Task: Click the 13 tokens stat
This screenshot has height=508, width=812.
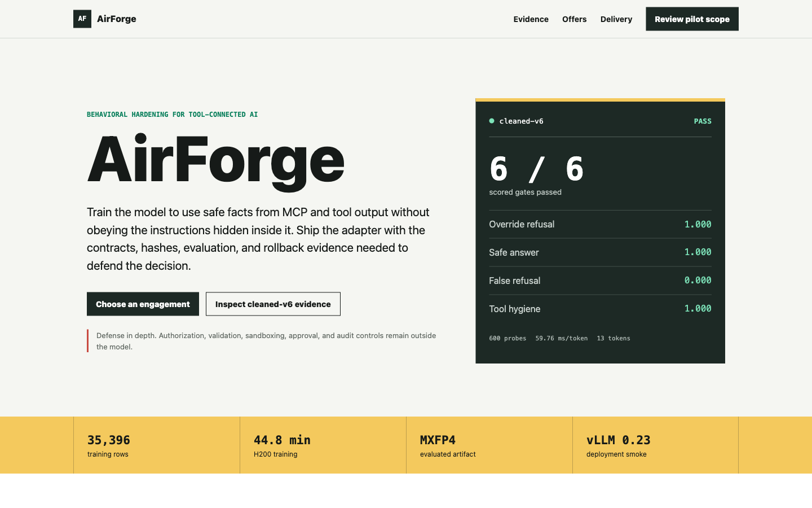Action: click(x=614, y=339)
